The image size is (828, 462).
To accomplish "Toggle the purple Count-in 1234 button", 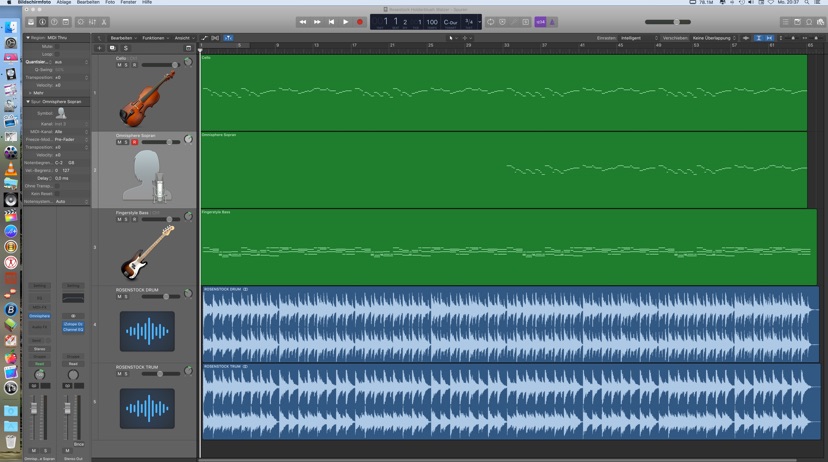I will pos(540,22).
